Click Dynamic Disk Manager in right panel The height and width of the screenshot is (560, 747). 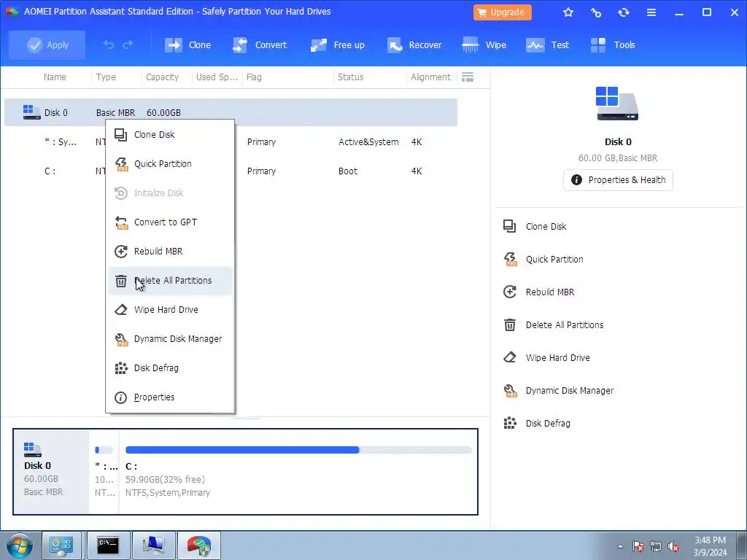[558, 391]
